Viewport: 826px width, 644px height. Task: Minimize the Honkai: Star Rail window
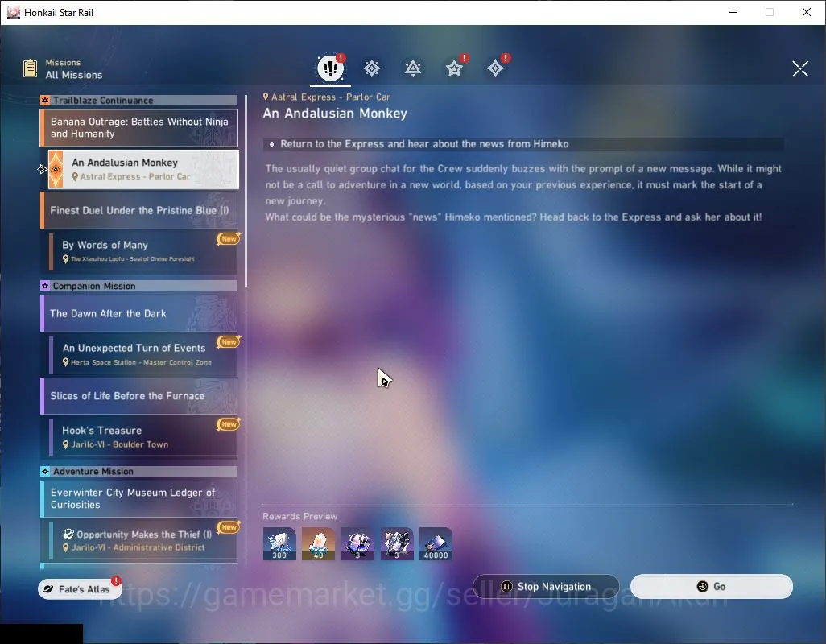[x=733, y=12]
